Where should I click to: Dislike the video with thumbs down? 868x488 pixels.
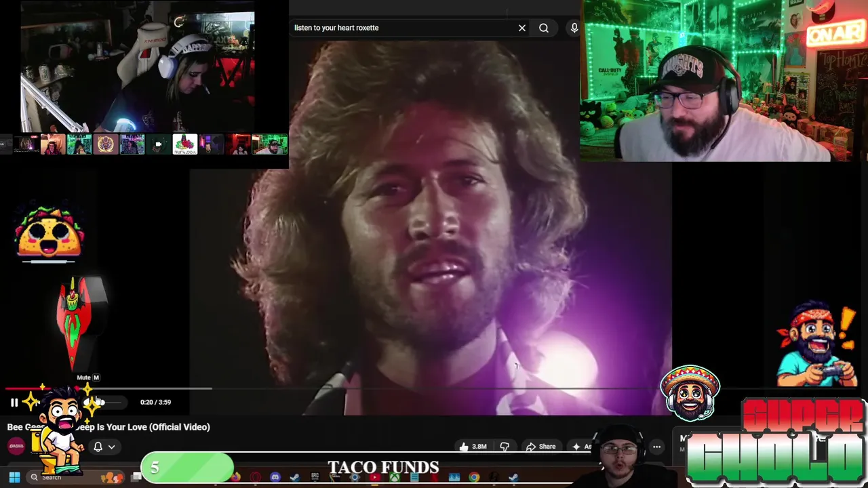point(505,447)
